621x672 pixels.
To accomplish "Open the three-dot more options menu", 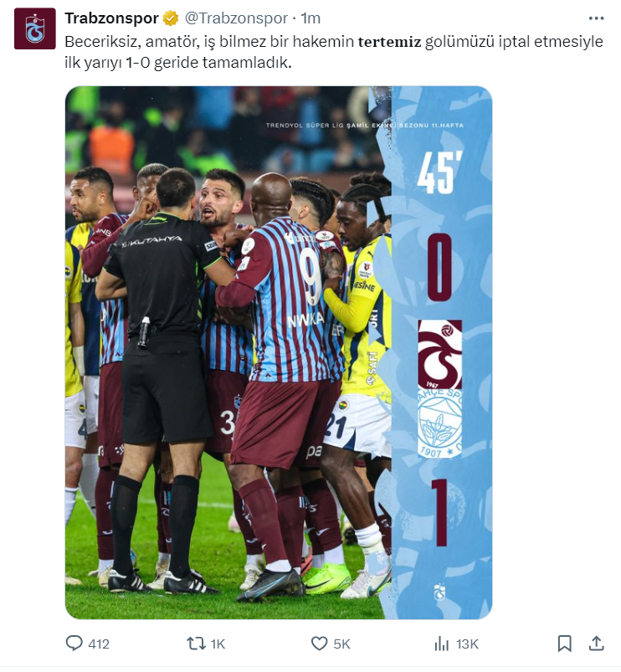I will 596,18.
